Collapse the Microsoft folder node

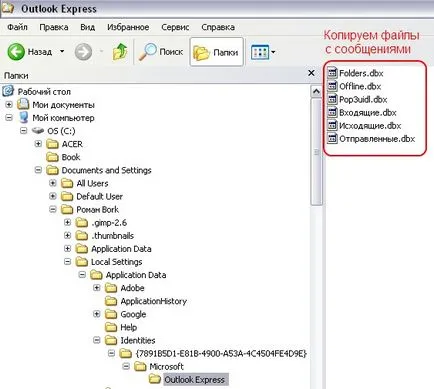pos(126,366)
